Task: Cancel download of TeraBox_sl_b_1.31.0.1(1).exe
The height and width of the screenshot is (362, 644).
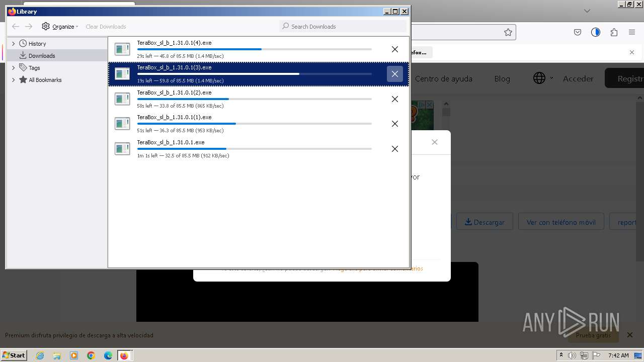Action: coord(395,124)
